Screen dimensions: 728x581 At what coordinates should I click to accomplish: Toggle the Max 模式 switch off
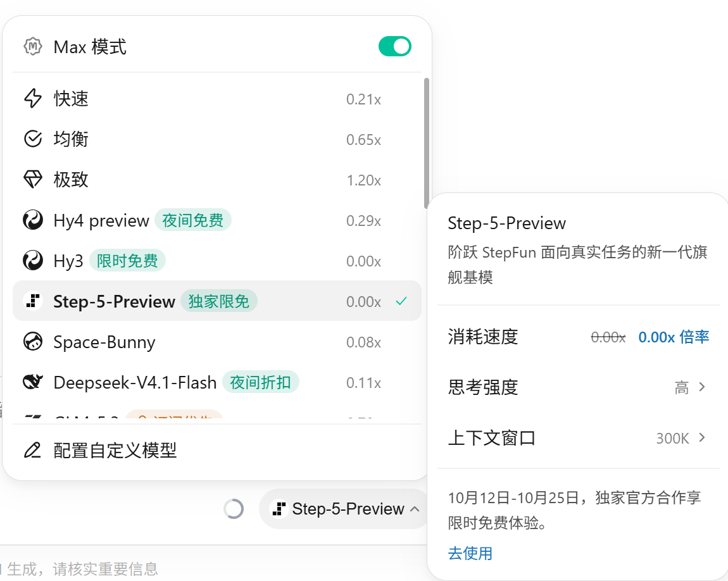[394, 46]
